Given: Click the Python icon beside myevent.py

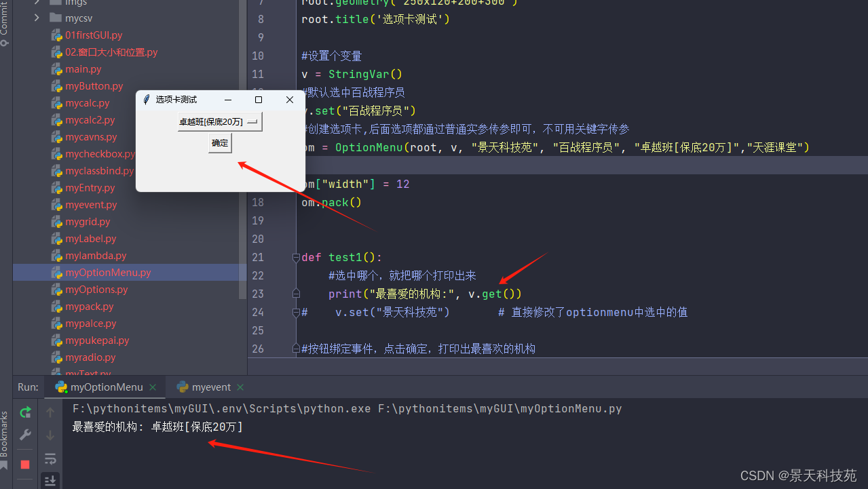Looking at the screenshot, I should 57,205.
